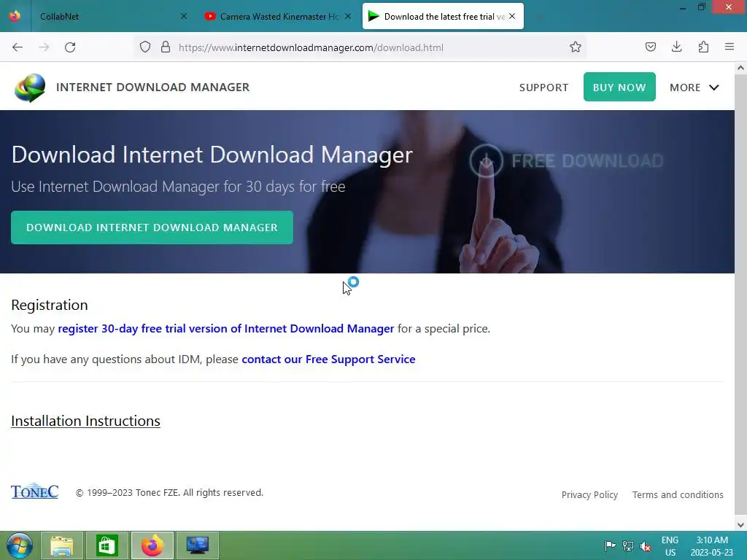Click the Tonec footer logo

coord(35,491)
